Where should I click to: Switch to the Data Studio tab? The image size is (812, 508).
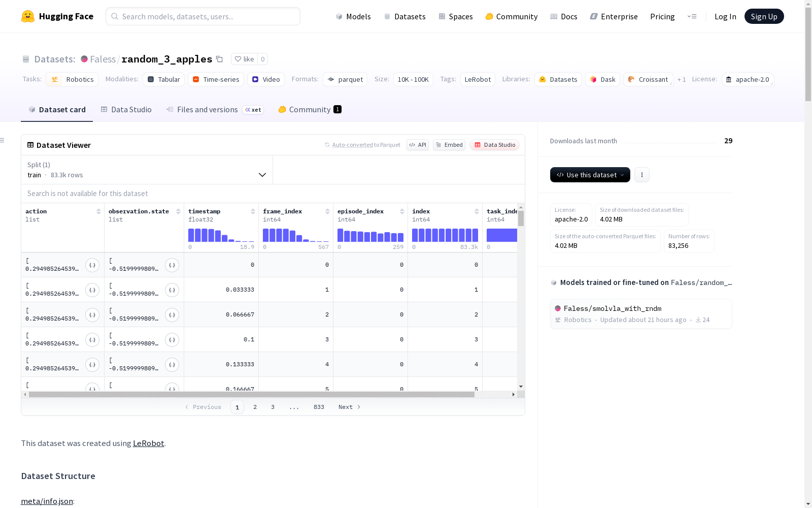point(126,110)
